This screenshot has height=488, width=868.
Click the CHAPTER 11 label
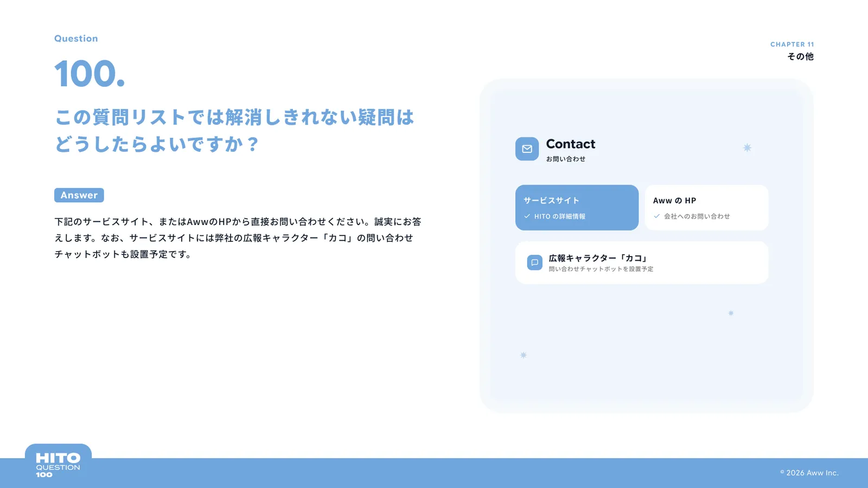pyautogui.click(x=792, y=44)
